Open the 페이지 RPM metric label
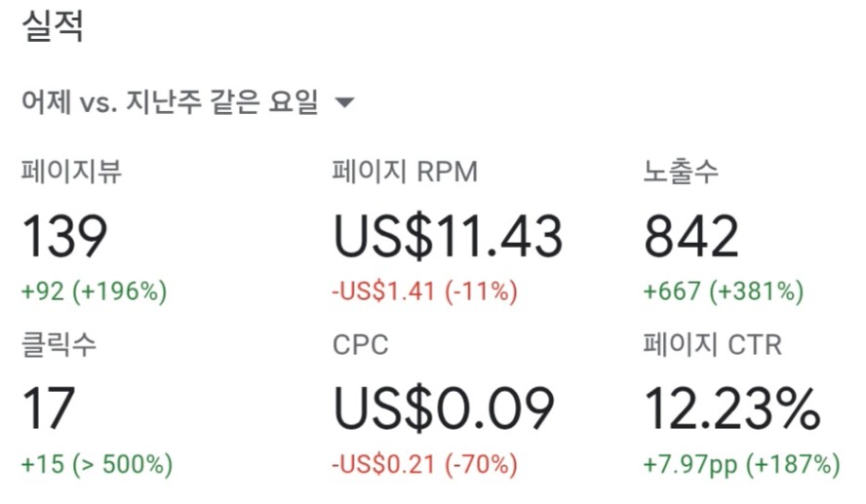 click(405, 172)
